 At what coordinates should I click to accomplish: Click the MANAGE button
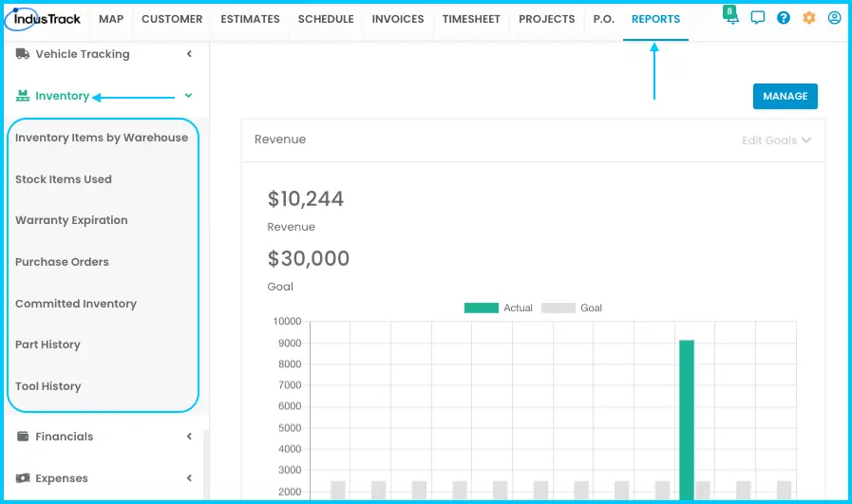[x=786, y=96]
